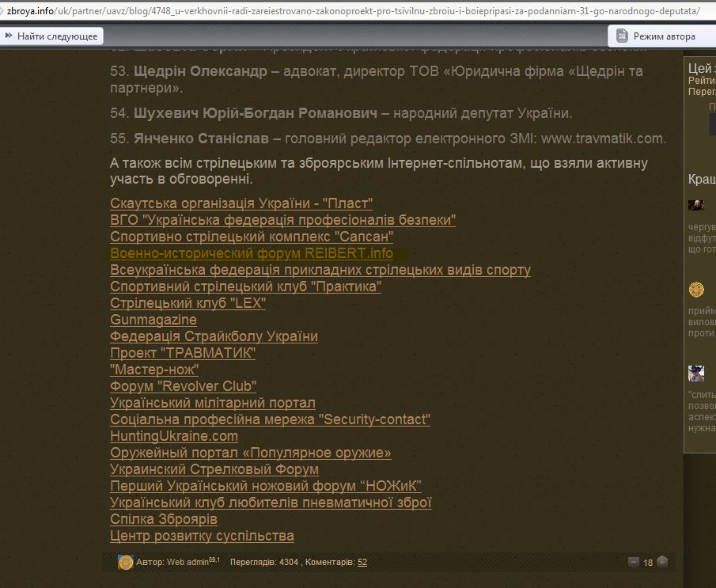Open 'Стрілецький клуб LEX' link
The image size is (716, 588).
point(188,303)
